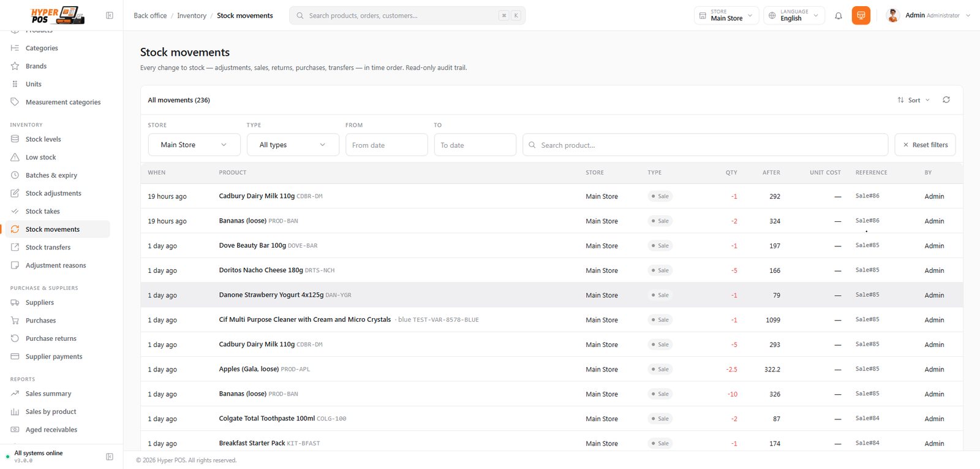Click the Stock levels icon
The height and width of the screenshot is (469, 980).
(15, 139)
